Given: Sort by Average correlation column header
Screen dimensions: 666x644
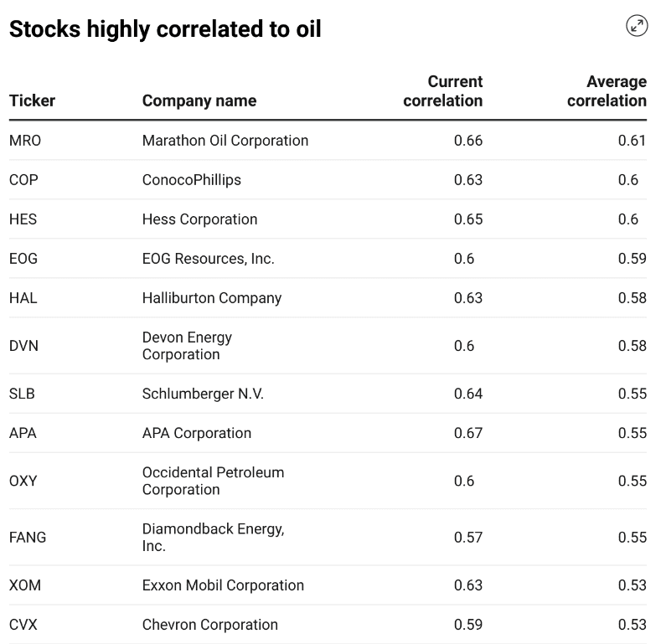Looking at the screenshot, I should click(607, 91).
